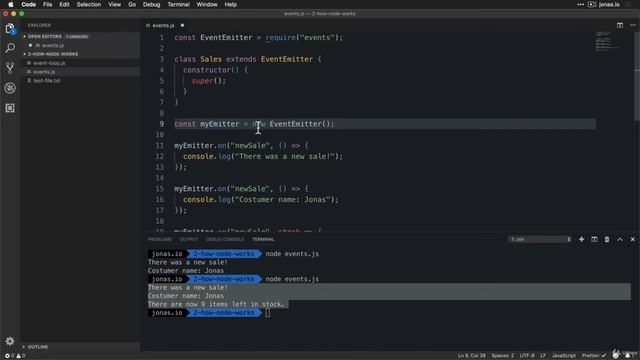Click the terminal prompt input cursor
This screenshot has width=640, height=360.
267,313
